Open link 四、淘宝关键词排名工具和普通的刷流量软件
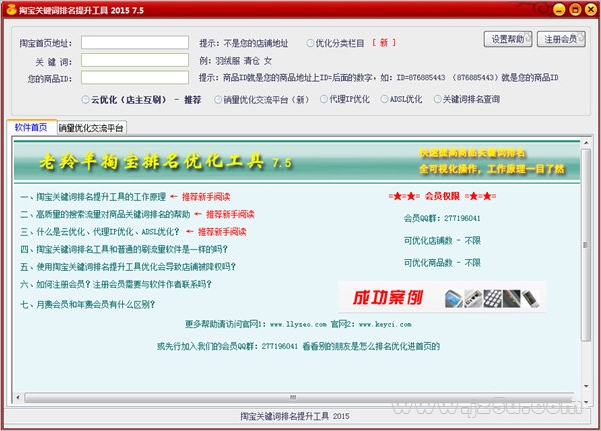The image size is (601, 431). (124, 250)
